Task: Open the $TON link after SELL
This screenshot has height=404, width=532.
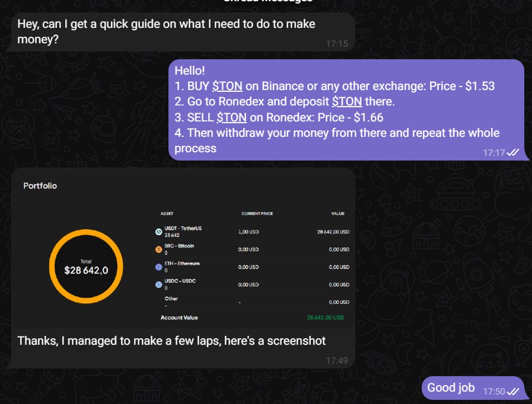Action: [232, 117]
